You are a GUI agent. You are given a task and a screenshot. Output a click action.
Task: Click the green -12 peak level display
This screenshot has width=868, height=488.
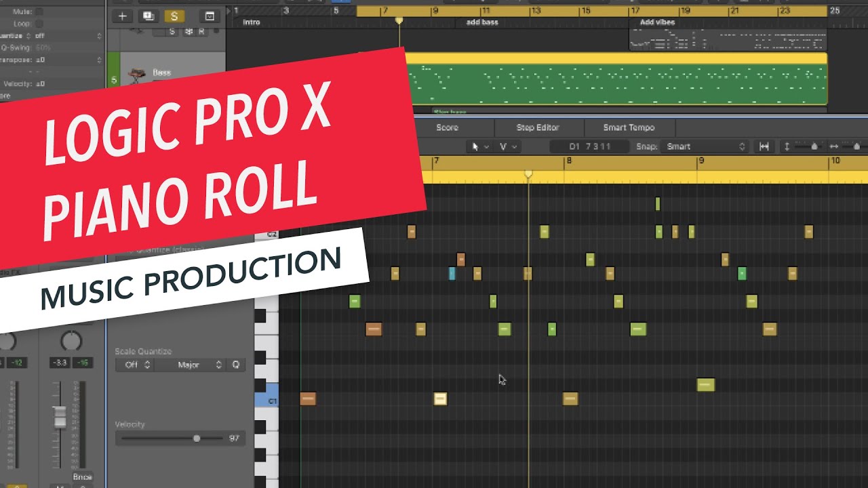coord(17,363)
